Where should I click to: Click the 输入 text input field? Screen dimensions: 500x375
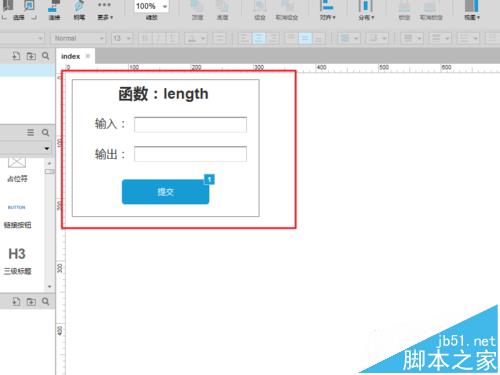pyautogui.click(x=190, y=125)
